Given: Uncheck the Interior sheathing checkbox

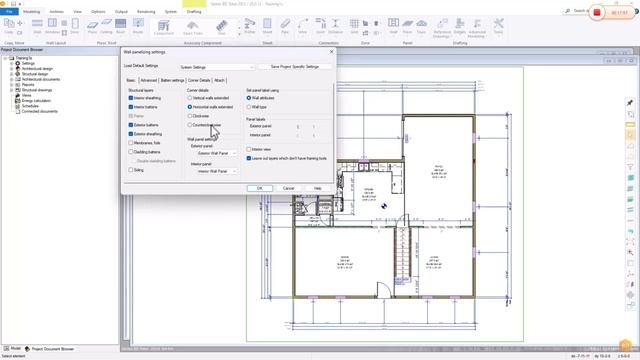Looking at the screenshot, I should (131, 98).
